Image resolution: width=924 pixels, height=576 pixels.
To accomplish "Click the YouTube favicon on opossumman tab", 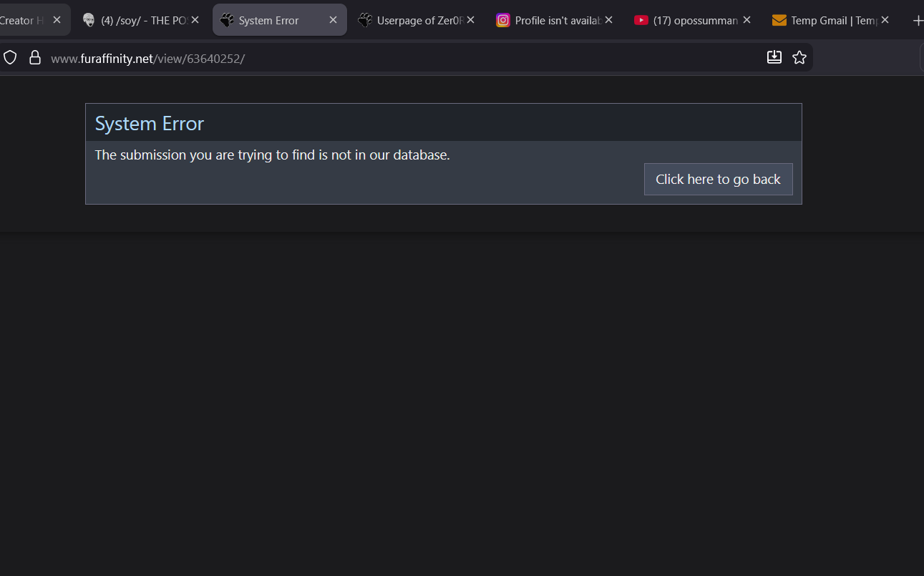I will click(641, 21).
